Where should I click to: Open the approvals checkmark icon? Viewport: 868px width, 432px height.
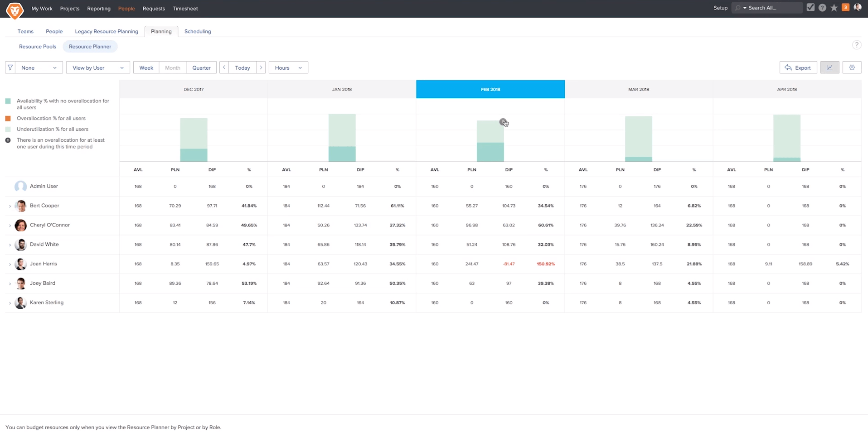coord(810,8)
